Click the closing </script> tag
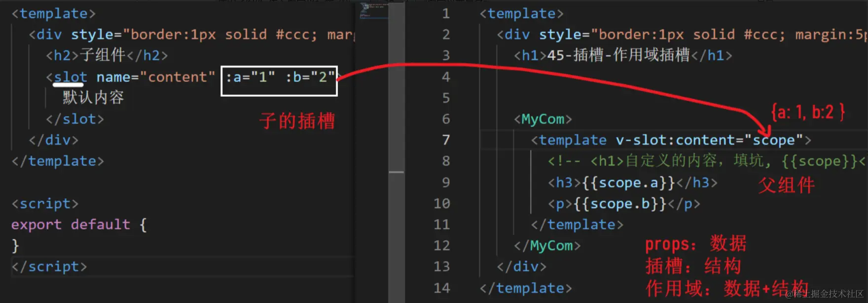868x303 pixels. (49, 266)
